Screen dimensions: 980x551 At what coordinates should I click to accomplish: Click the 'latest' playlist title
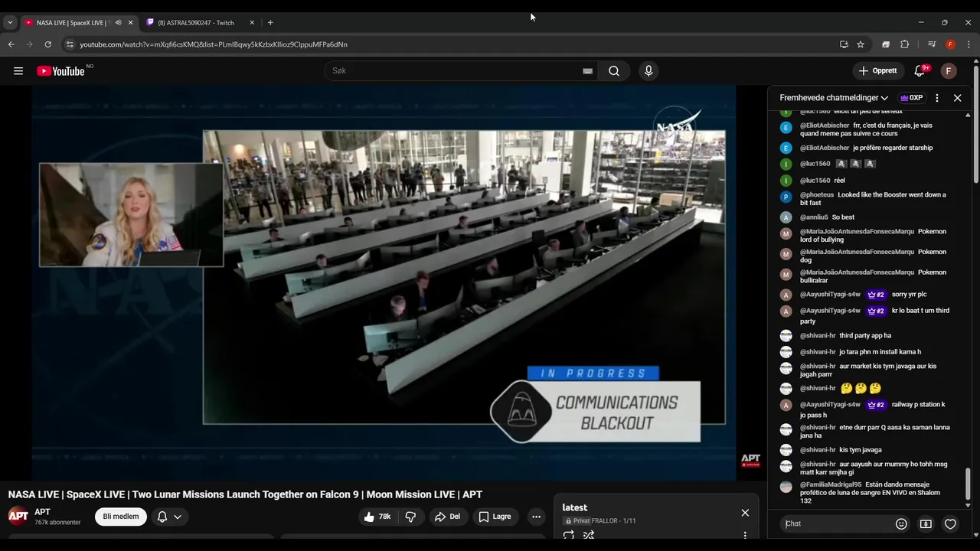click(575, 507)
